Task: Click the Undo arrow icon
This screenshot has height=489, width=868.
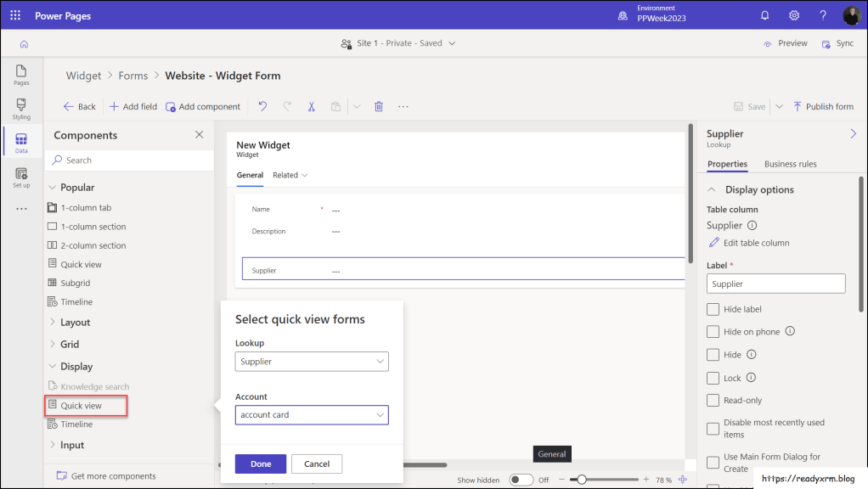Action: (262, 107)
